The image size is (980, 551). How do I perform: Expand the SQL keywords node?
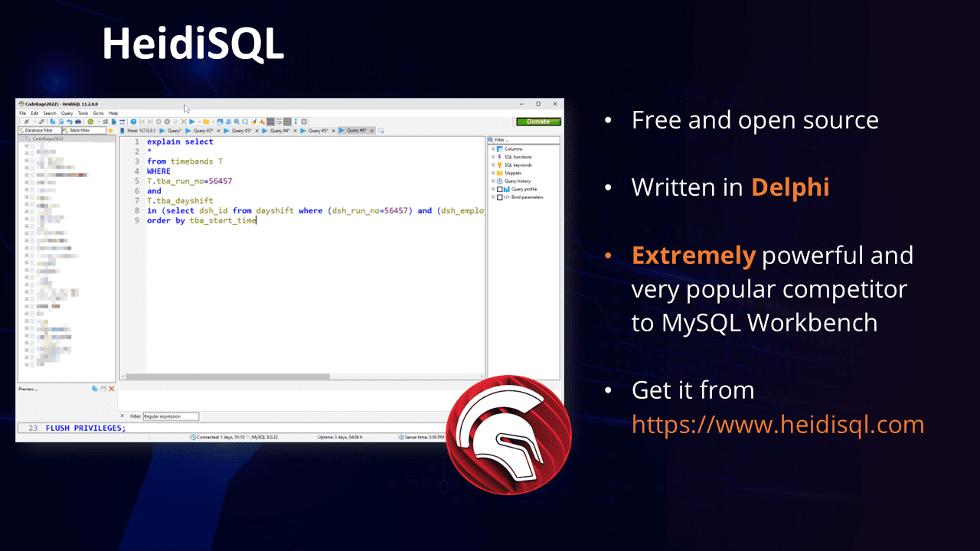click(x=492, y=165)
